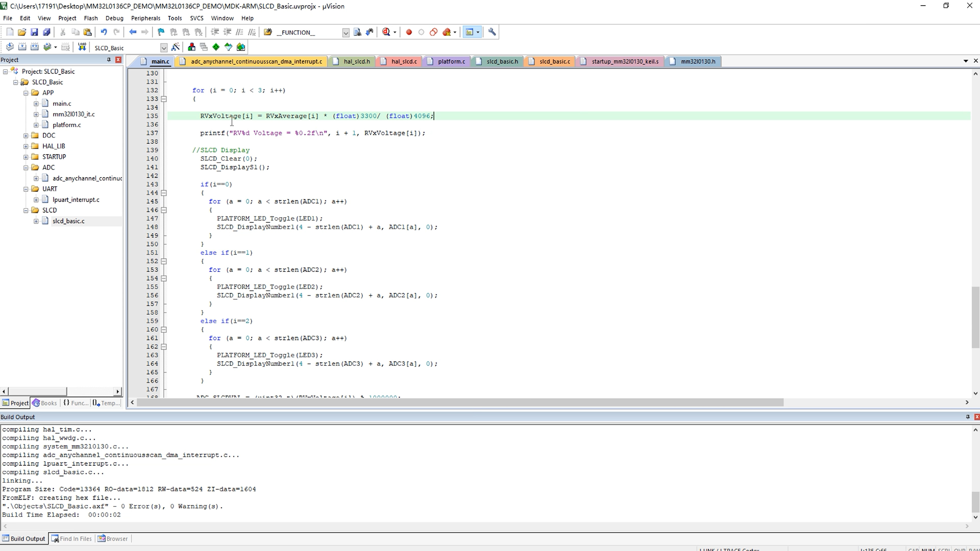Click the bookmark flag icon
This screenshot has height=551, width=980.
click(x=161, y=32)
